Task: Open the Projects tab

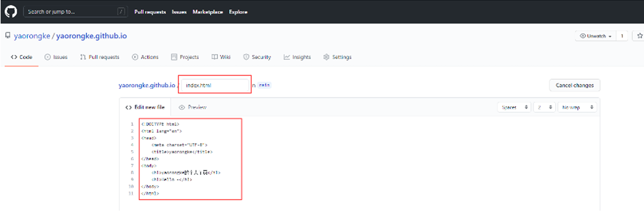Action: [185, 57]
